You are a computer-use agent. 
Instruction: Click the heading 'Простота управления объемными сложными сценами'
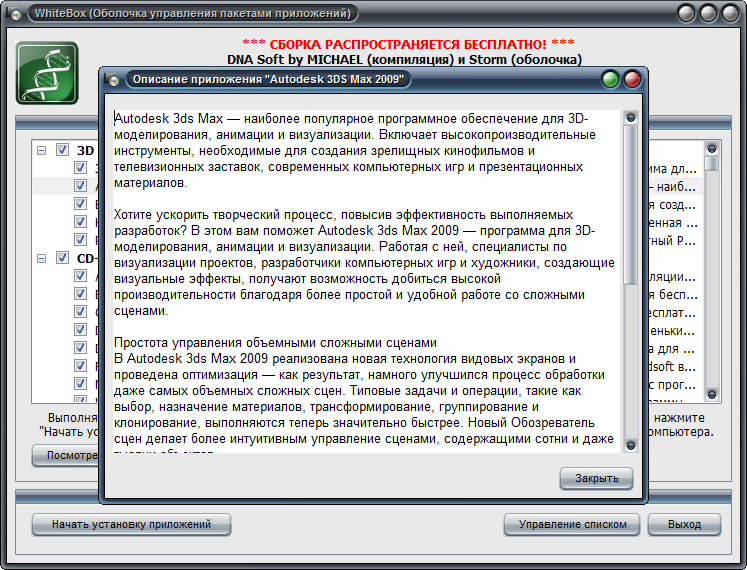pos(275,343)
